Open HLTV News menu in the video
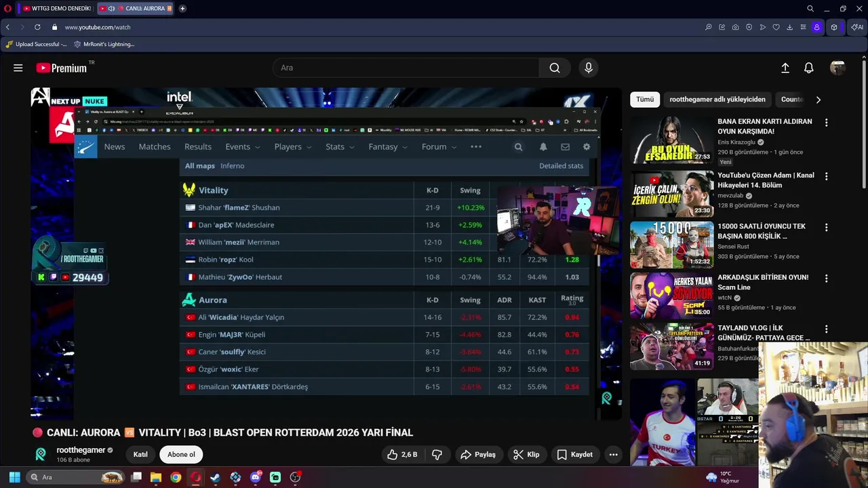Image resolution: width=868 pixels, height=488 pixels. (x=115, y=147)
